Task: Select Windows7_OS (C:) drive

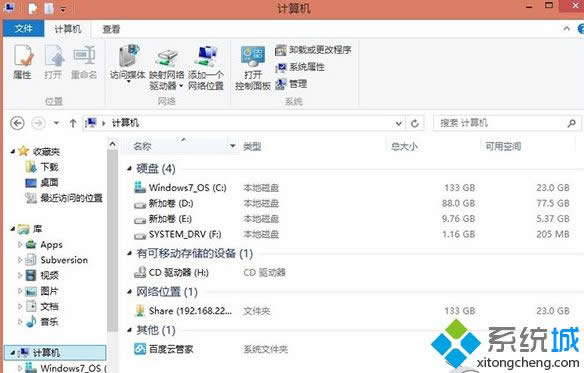Action: [180, 188]
